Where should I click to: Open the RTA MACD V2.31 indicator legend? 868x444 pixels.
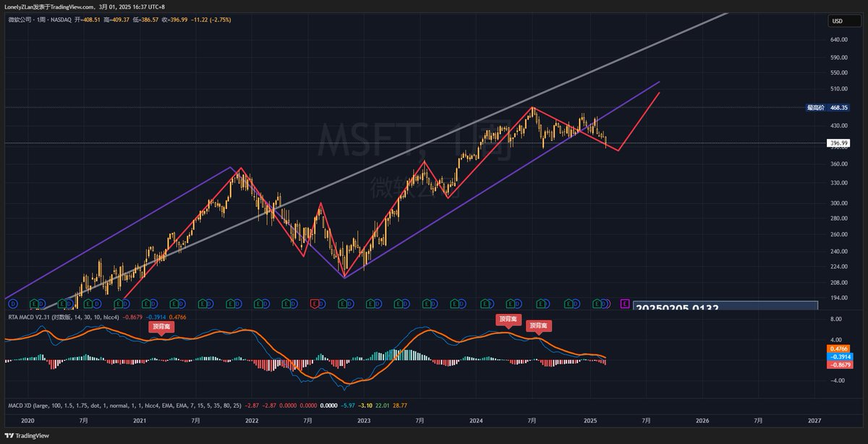64,317
